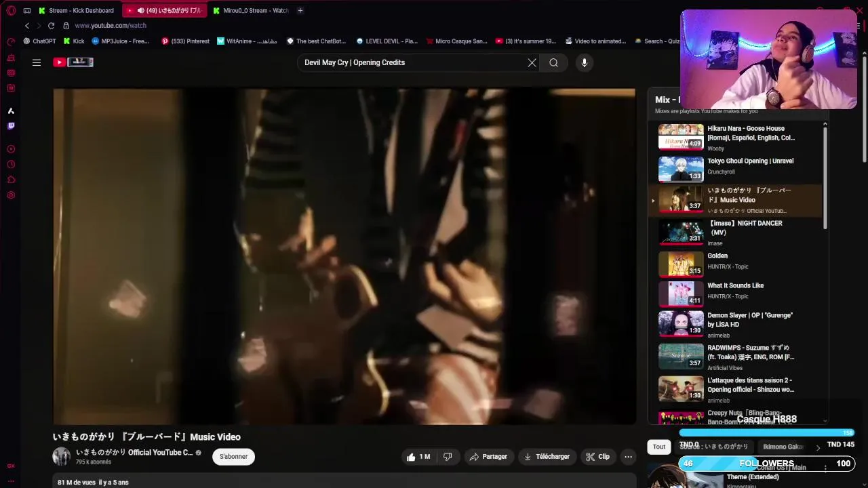Open the GX Control sidebar gauge icon

pos(11,41)
